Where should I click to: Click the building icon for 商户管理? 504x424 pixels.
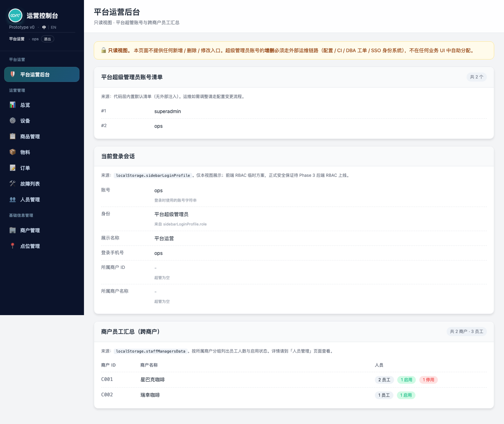(x=13, y=230)
